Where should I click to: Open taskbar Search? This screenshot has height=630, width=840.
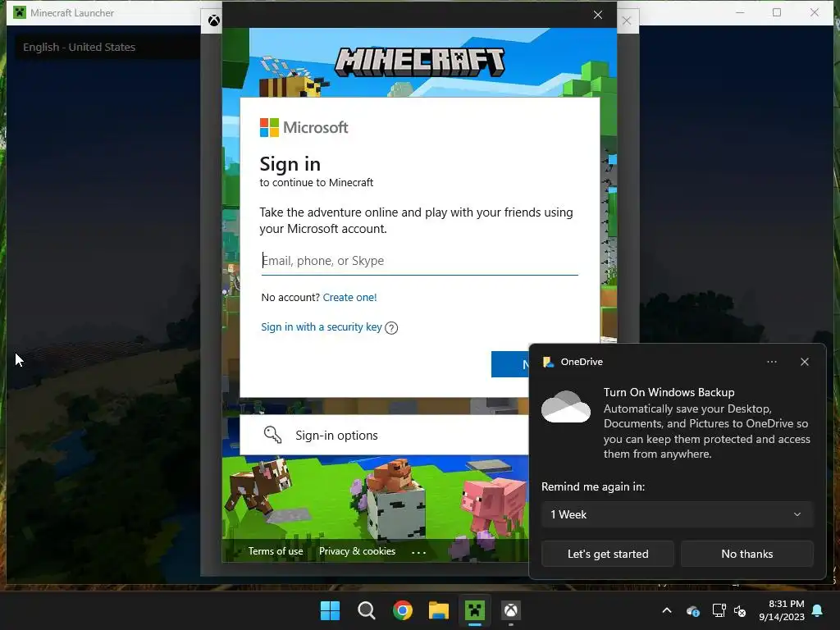click(367, 610)
